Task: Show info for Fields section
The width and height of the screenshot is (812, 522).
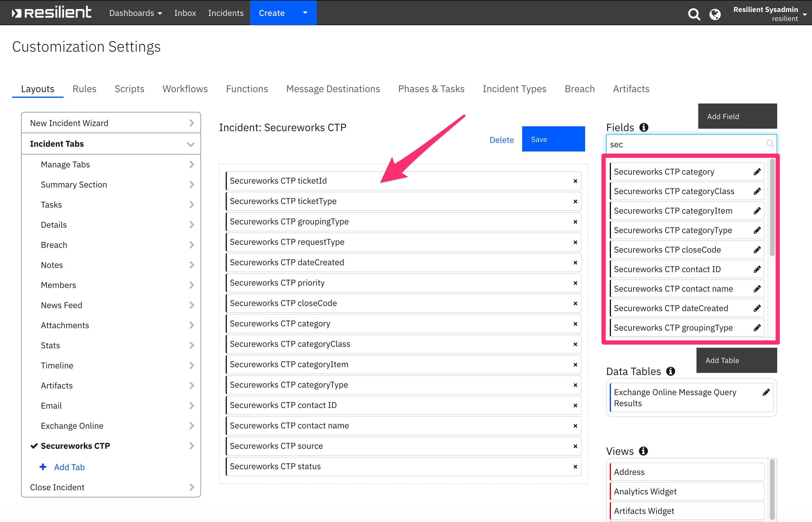Action: [x=643, y=127]
